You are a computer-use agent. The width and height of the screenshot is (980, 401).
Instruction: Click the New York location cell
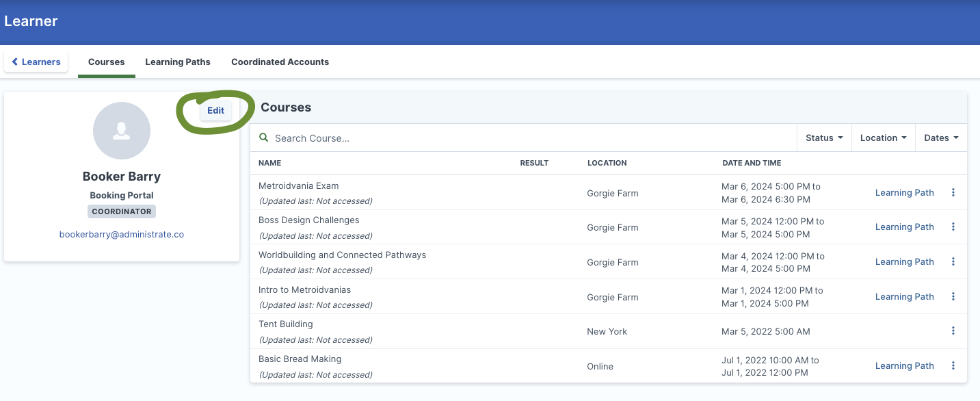pyautogui.click(x=607, y=331)
